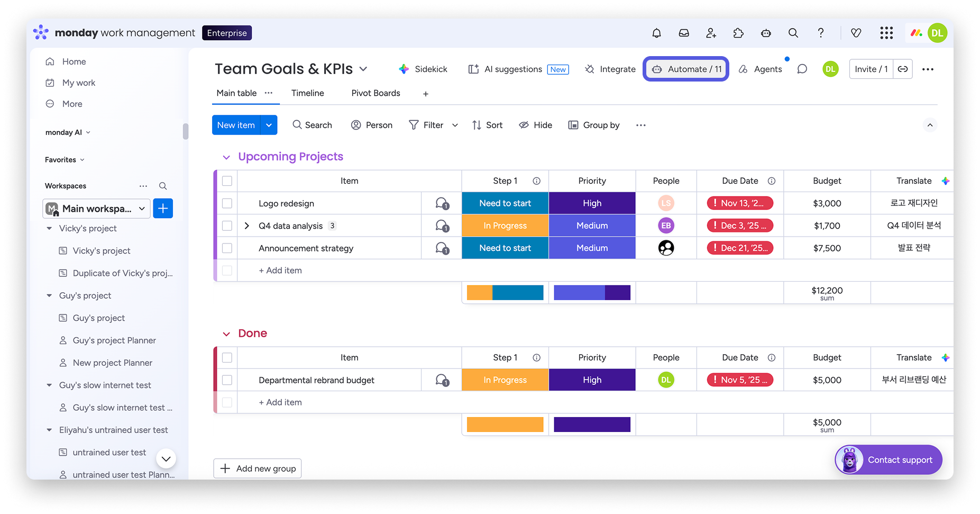Open the apps marketplace puzzle icon
Image resolution: width=980 pixels, height=514 pixels.
click(x=738, y=33)
